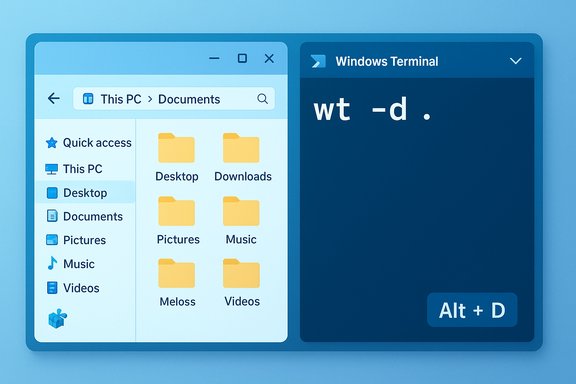576x384 pixels.
Task: Click the 'Meloss' folder label
Action: point(177,302)
